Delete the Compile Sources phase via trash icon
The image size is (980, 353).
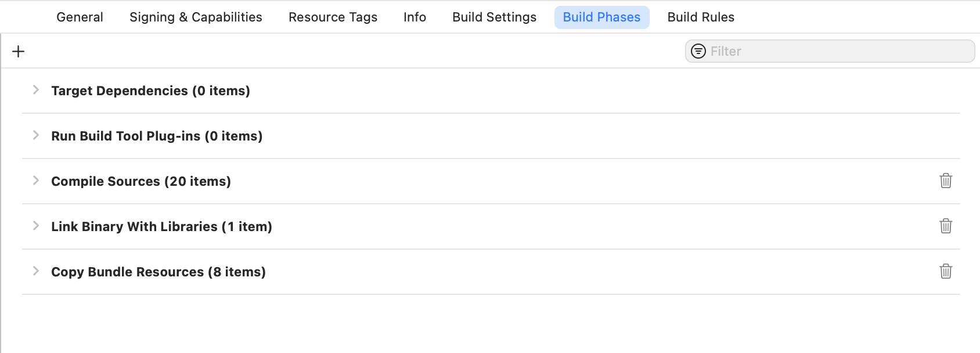point(946,181)
